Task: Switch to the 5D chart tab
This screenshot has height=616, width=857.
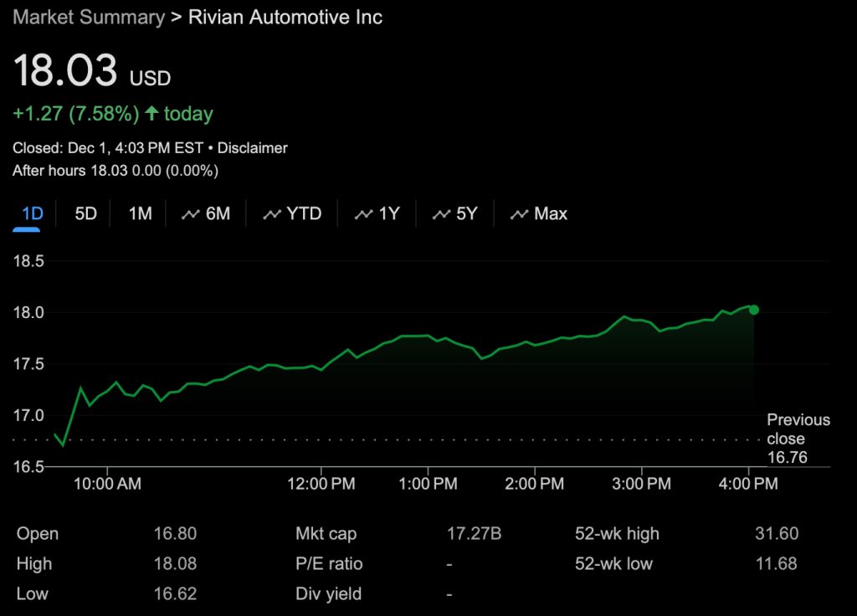Action: [86, 214]
